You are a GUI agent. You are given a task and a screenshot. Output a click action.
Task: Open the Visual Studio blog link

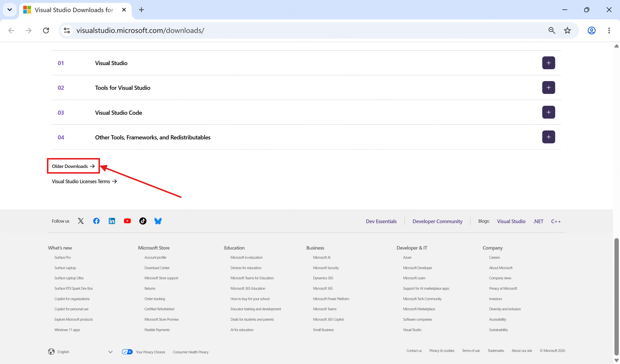511,221
